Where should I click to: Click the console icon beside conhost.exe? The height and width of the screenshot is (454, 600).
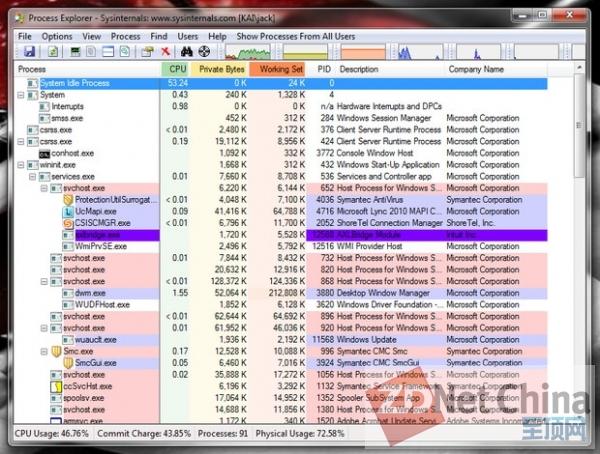[x=44, y=154]
